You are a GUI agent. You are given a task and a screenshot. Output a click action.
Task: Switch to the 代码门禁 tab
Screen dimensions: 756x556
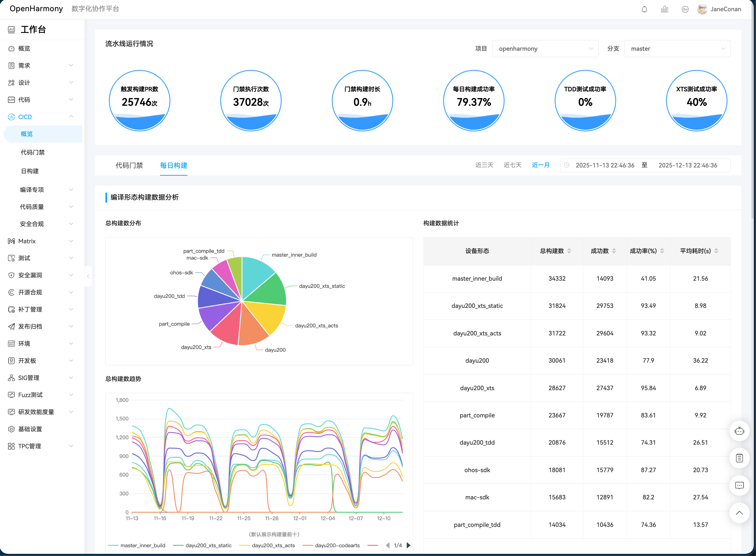129,165
